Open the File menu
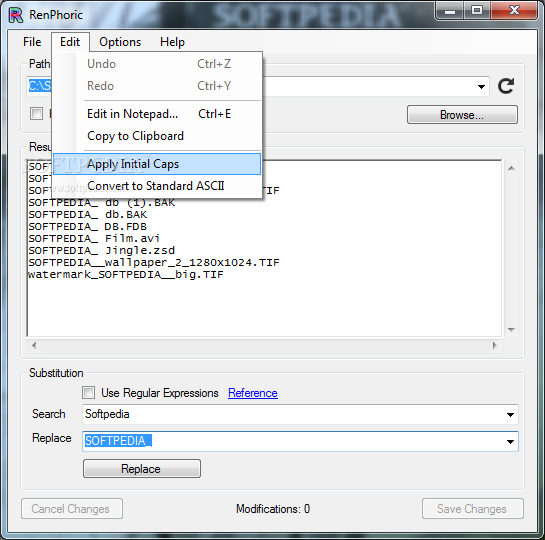This screenshot has width=545, height=540. pyautogui.click(x=32, y=42)
